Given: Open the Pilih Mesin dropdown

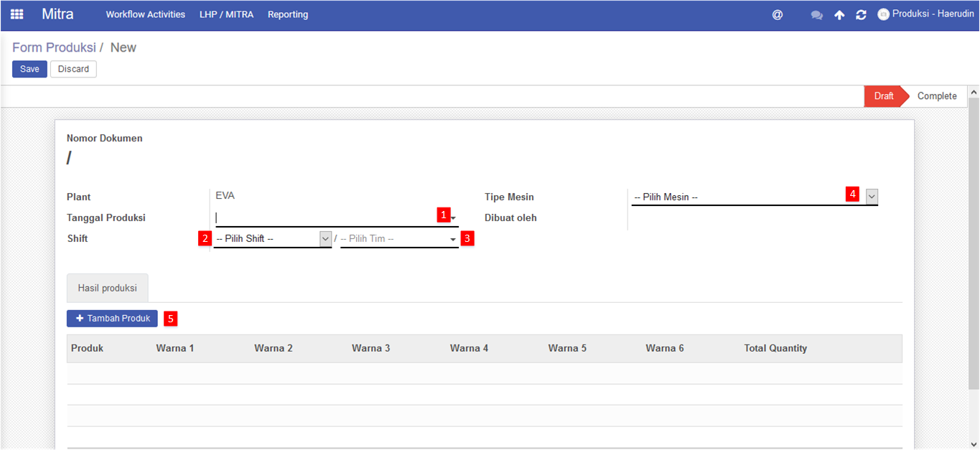Looking at the screenshot, I should click(872, 197).
